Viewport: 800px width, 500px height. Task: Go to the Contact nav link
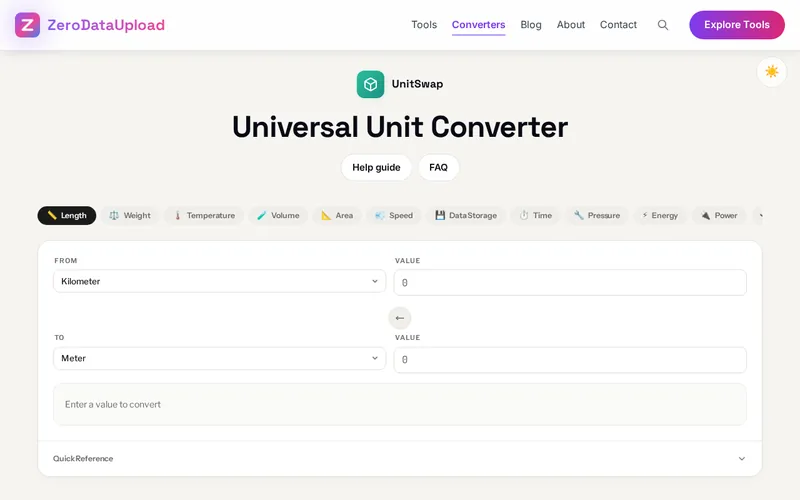[x=618, y=24]
